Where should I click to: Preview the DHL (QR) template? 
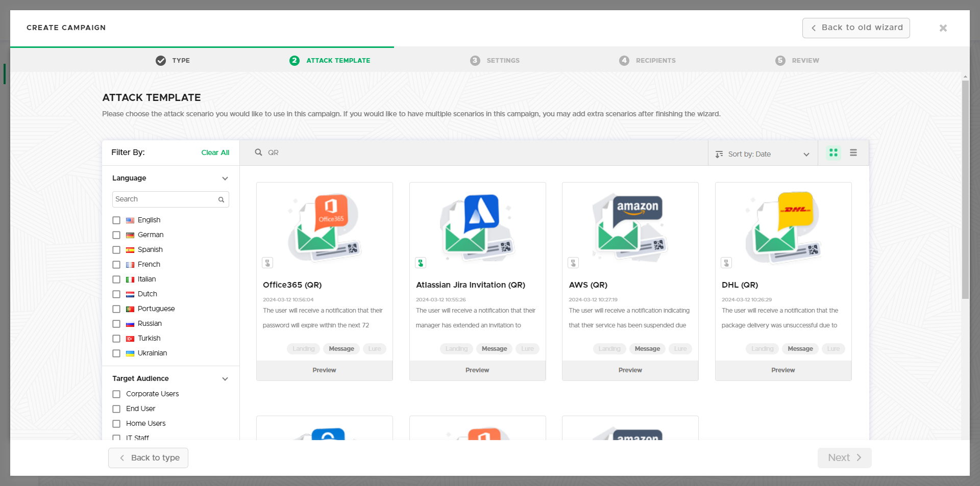click(x=783, y=371)
